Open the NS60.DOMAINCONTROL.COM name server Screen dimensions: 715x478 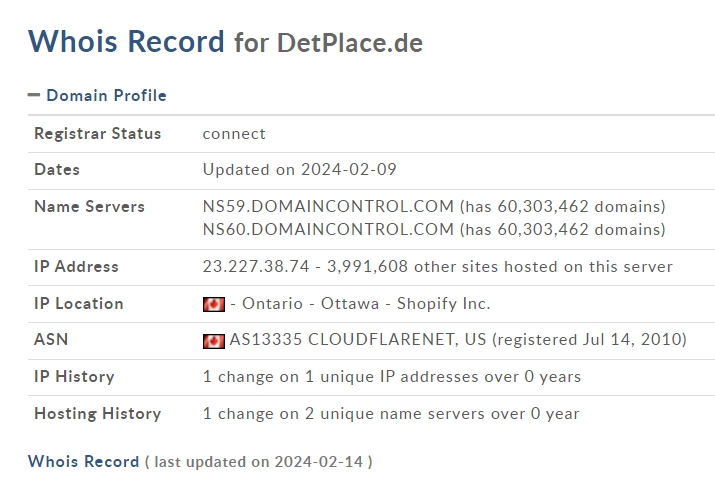click(328, 229)
